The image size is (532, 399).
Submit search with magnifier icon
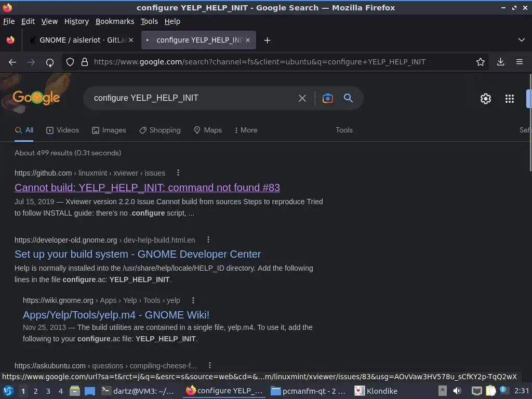pos(348,98)
